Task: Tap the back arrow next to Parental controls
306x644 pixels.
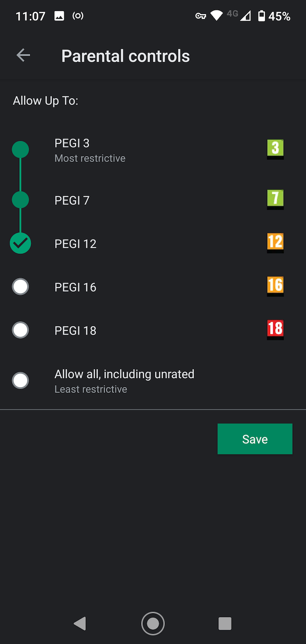Action: (x=23, y=55)
